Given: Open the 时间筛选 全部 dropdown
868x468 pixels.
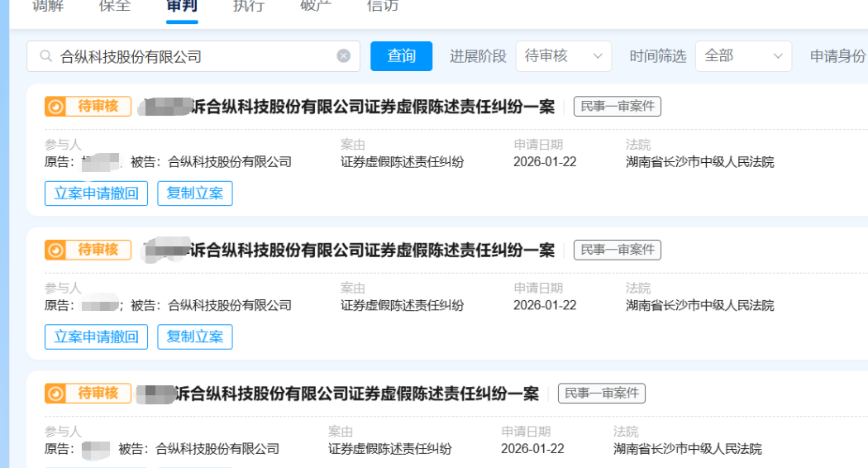Looking at the screenshot, I should (743, 56).
